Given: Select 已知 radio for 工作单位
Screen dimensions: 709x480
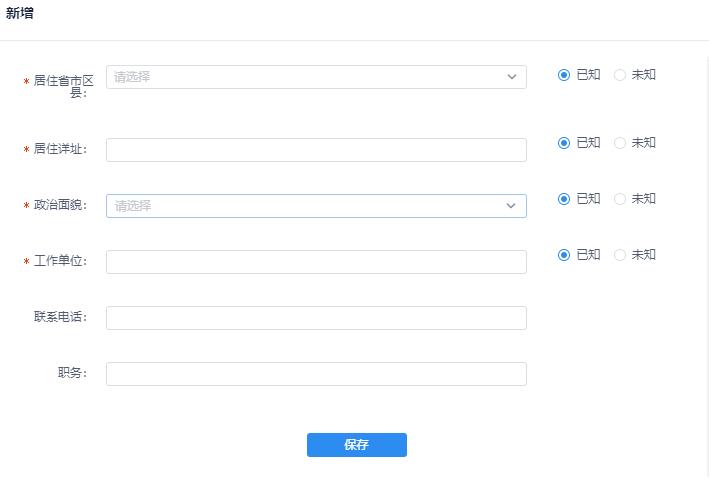Looking at the screenshot, I should [x=564, y=255].
